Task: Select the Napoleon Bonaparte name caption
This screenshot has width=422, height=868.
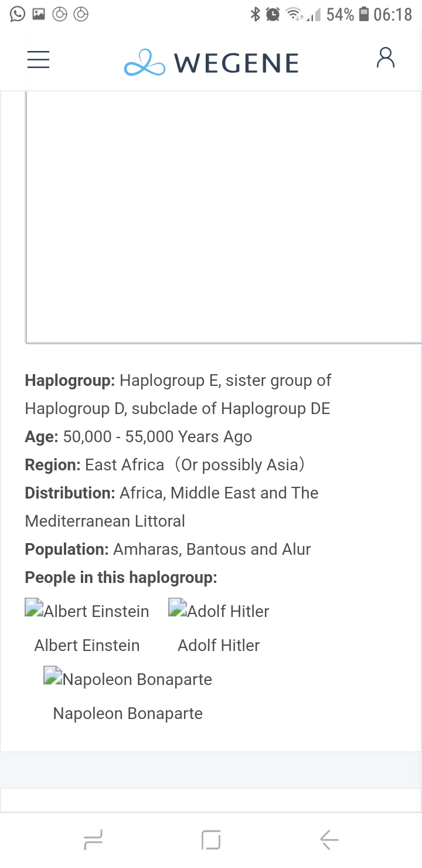Action: 128,713
